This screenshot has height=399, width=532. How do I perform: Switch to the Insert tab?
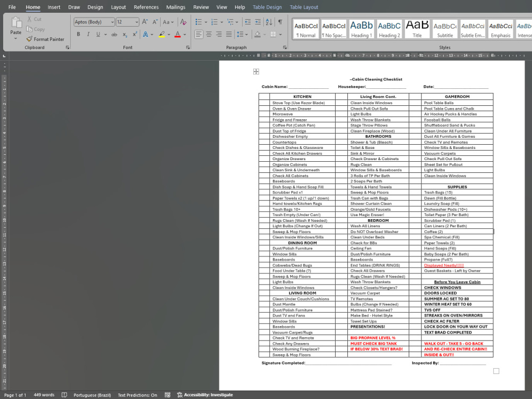click(54, 7)
